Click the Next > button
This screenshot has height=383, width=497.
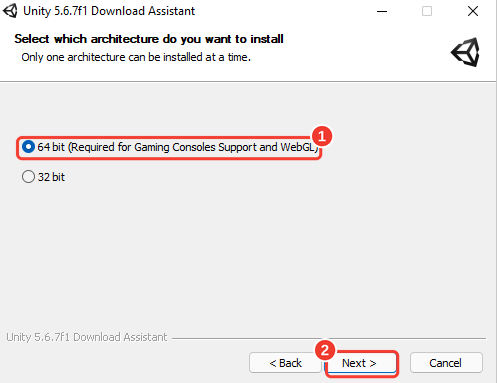coord(361,363)
